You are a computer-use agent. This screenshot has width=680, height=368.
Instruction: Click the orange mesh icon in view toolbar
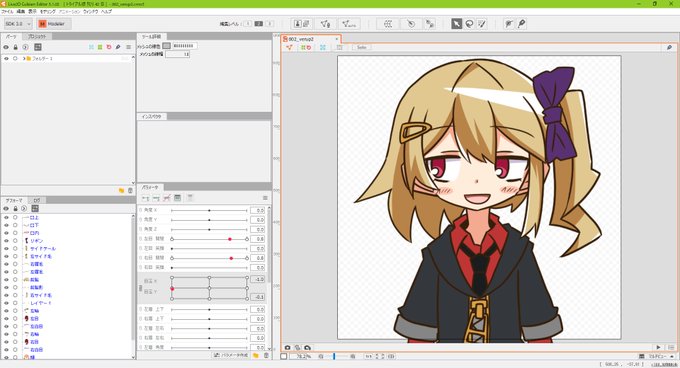(x=289, y=47)
